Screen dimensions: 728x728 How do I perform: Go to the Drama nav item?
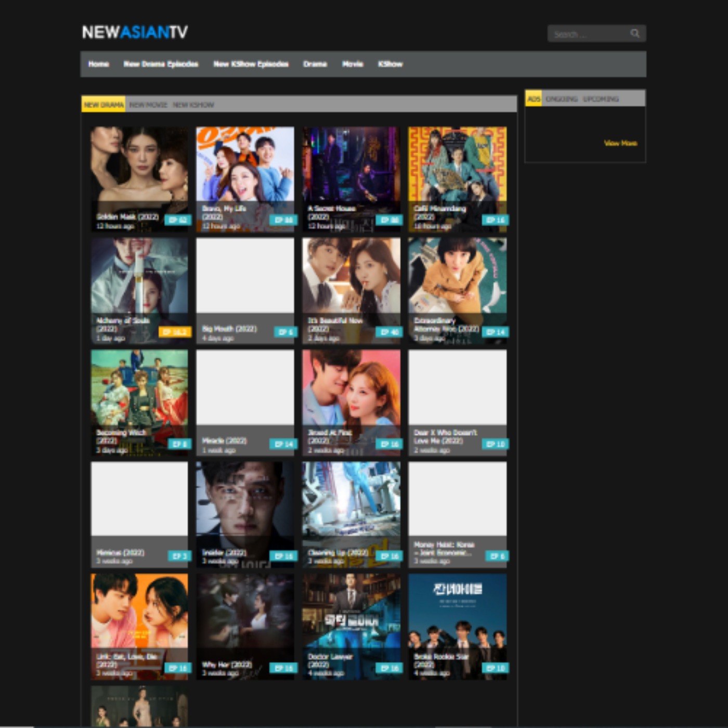[x=315, y=64]
